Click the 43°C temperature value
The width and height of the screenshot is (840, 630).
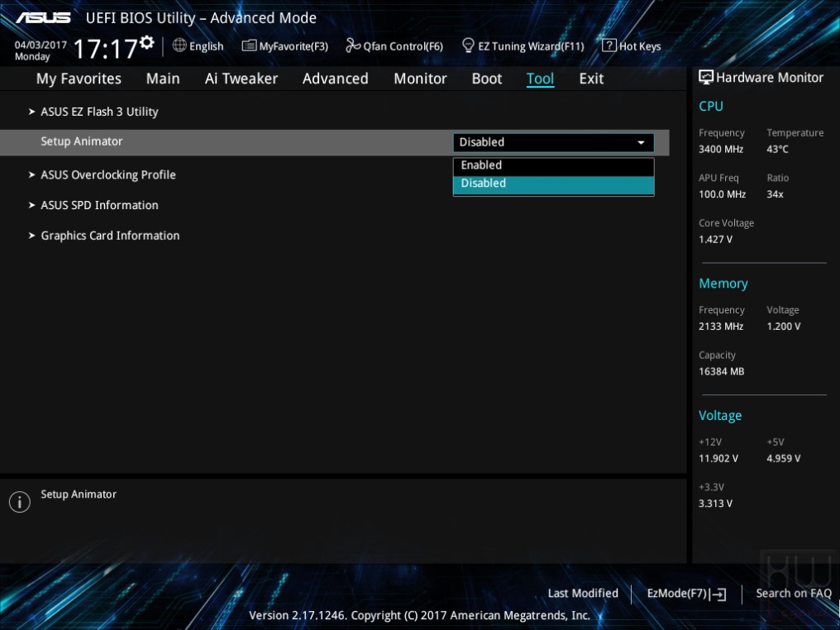point(777,149)
